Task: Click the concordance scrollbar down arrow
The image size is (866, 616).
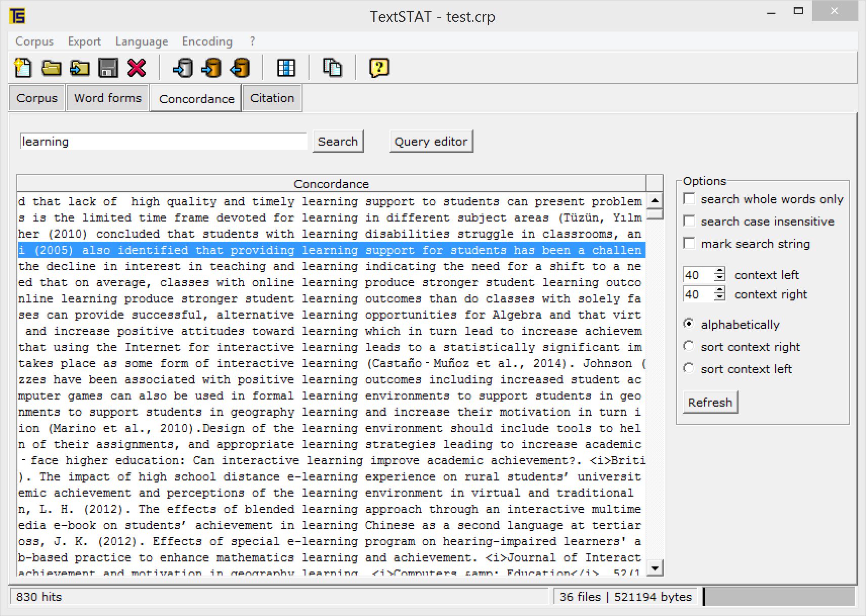Action: (655, 568)
